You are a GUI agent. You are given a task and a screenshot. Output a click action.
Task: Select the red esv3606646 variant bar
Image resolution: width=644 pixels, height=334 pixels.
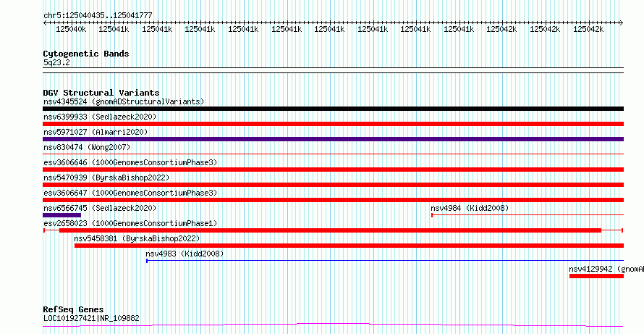[333, 170]
